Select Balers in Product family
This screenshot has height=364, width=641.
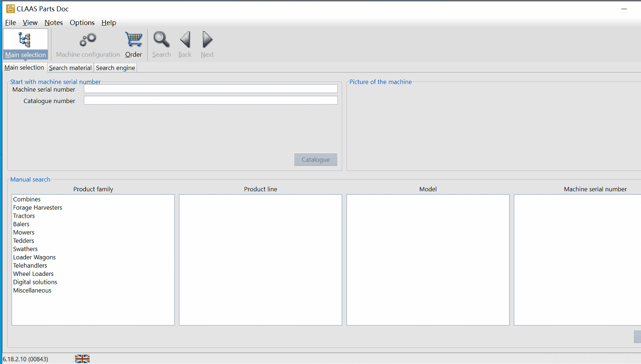point(21,224)
